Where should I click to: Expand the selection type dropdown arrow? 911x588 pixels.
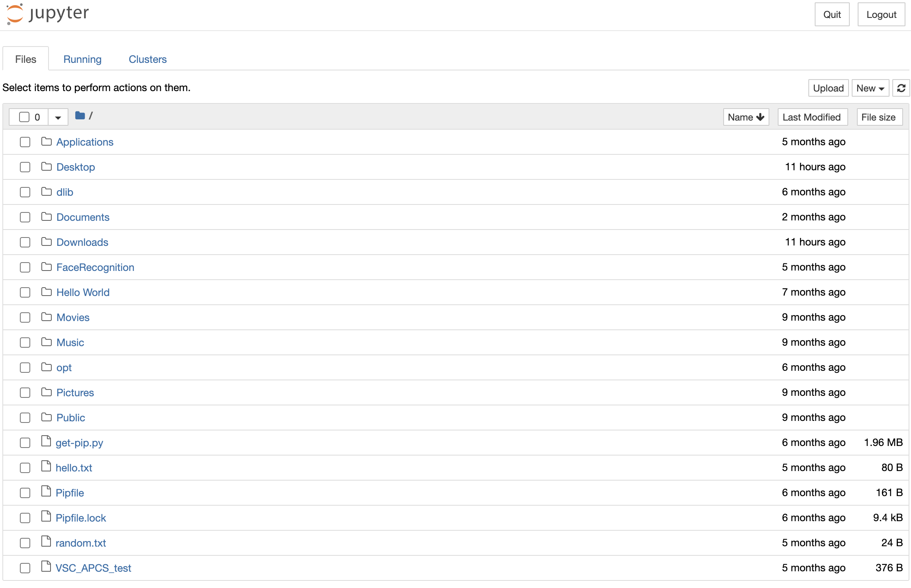point(58,117)
